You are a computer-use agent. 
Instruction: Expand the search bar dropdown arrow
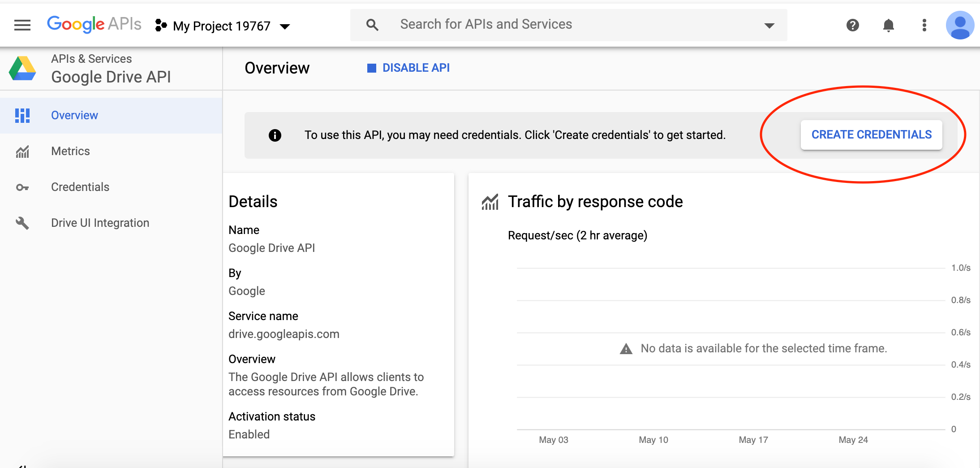click(769, 26)
